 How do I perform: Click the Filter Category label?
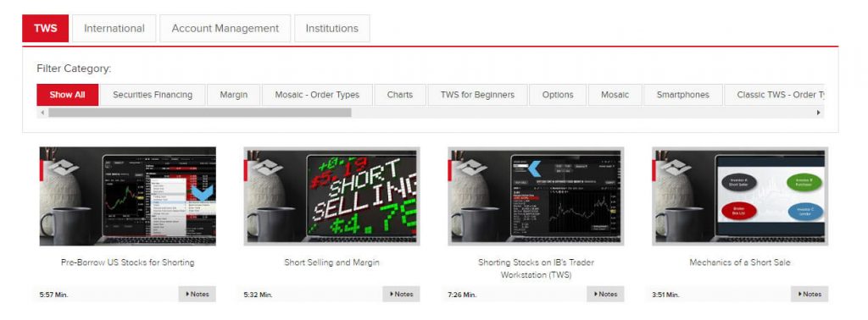pos(75,69)
